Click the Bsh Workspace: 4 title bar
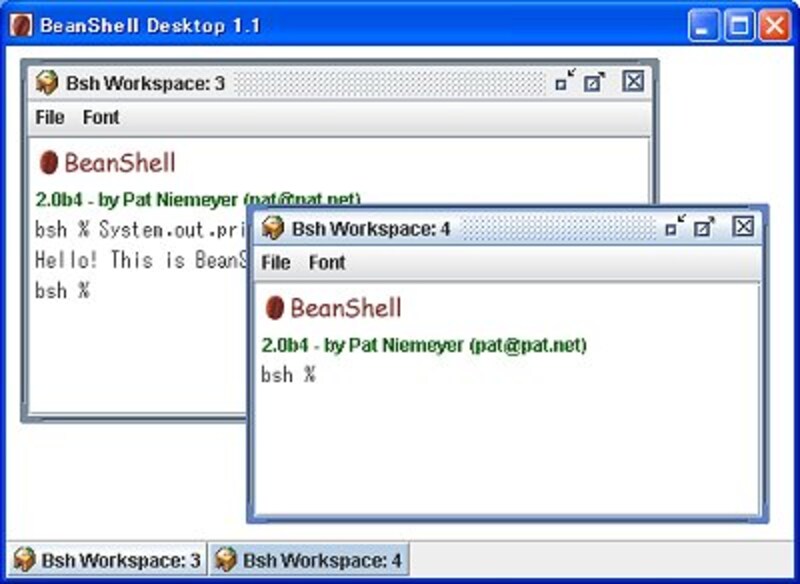Image resolution: width=800 pixels, height=584 pixels. tap(508, 228)
